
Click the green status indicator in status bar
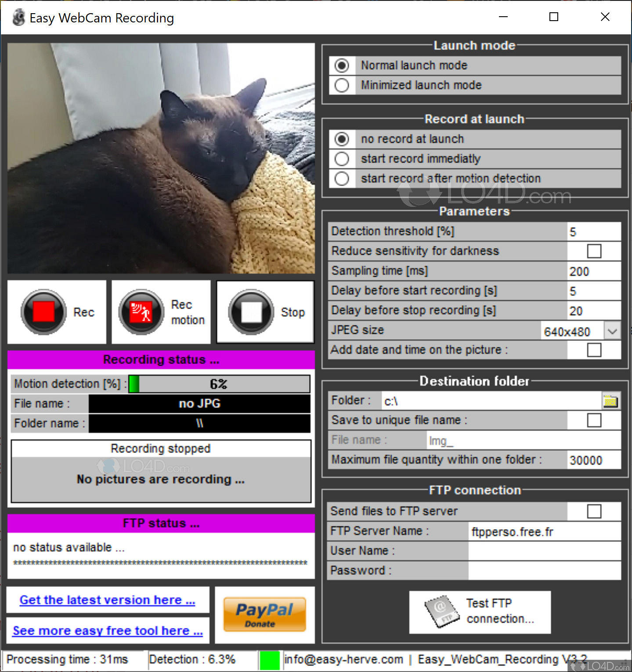click(270, 660)
